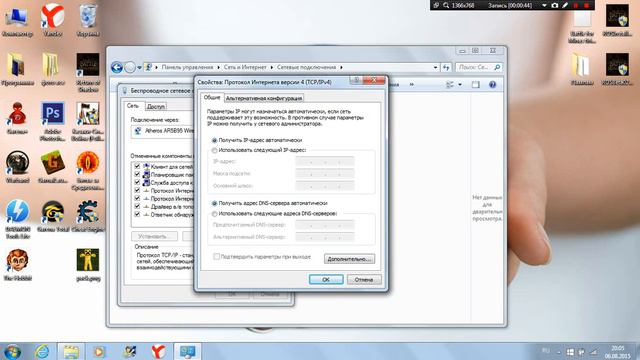
Task: Uncheck the 'Клиент для сетей' component checkbox
Action: tap(137, 167)
